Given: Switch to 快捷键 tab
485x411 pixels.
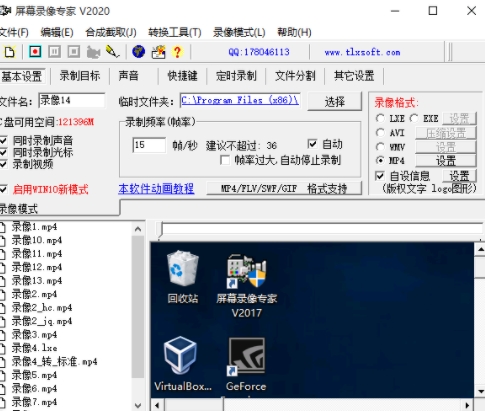Looking at the screenshot, I should click(x=182, y=76).
